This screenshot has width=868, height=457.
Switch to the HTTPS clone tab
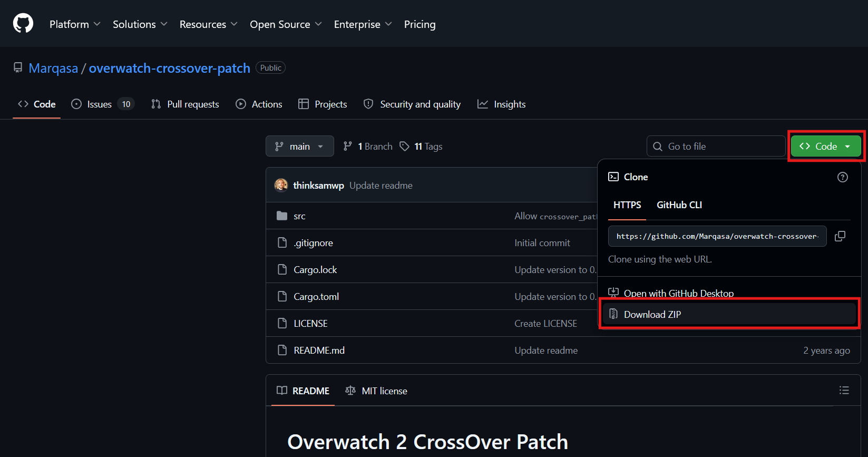[627, 205]
